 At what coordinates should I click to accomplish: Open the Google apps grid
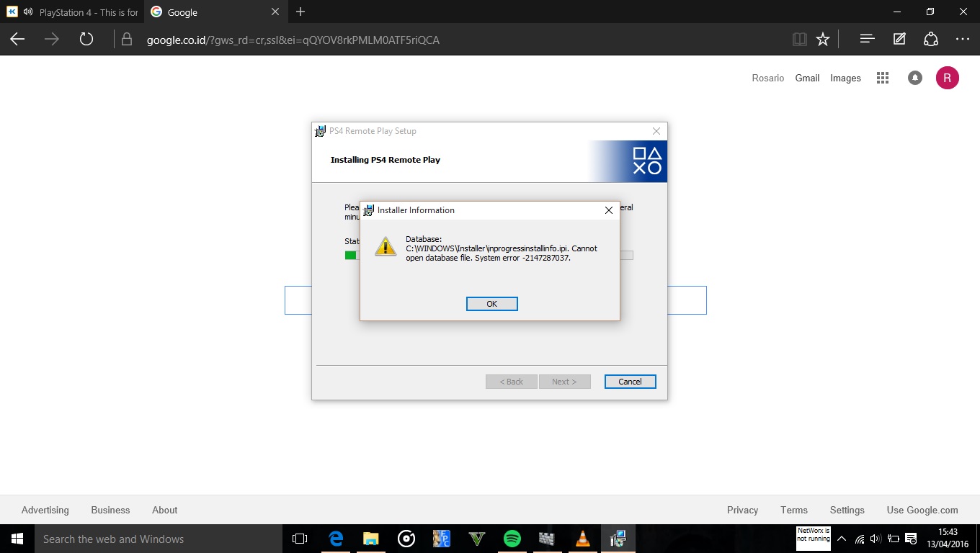[883, 78]
